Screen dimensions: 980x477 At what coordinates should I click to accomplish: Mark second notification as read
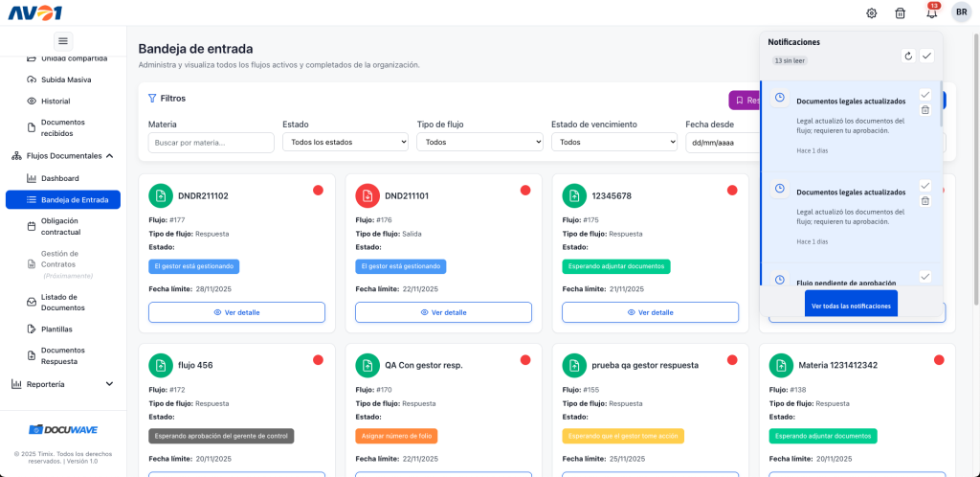pyautogui.click(x=924, y=185)
